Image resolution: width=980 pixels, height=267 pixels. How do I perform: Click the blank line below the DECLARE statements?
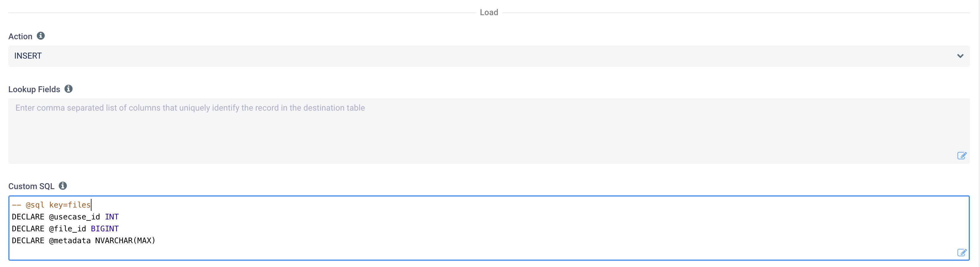click(228, 252)
